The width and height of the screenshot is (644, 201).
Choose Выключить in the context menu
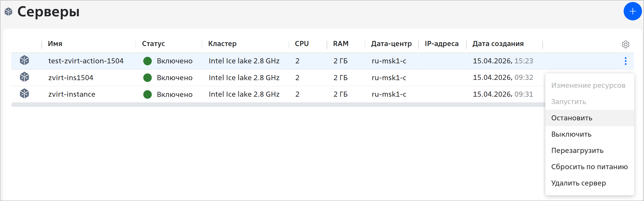[x=571, y=134]
